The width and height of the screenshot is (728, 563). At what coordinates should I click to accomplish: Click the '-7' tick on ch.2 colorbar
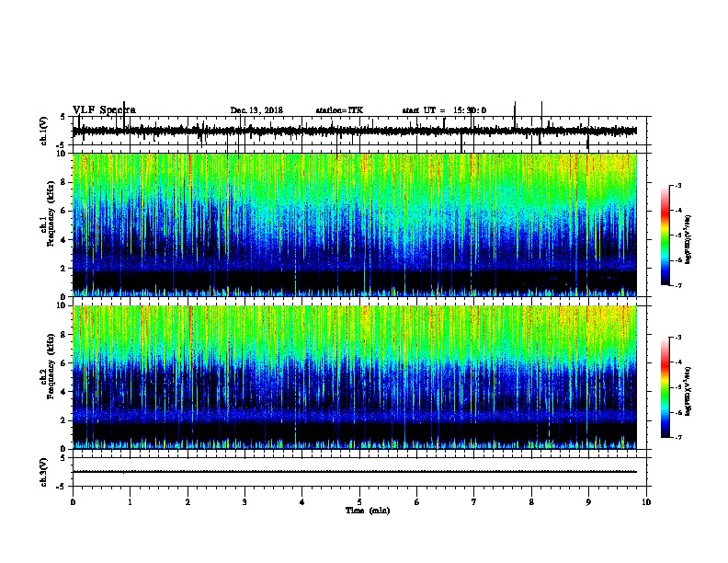coord(678,437)
